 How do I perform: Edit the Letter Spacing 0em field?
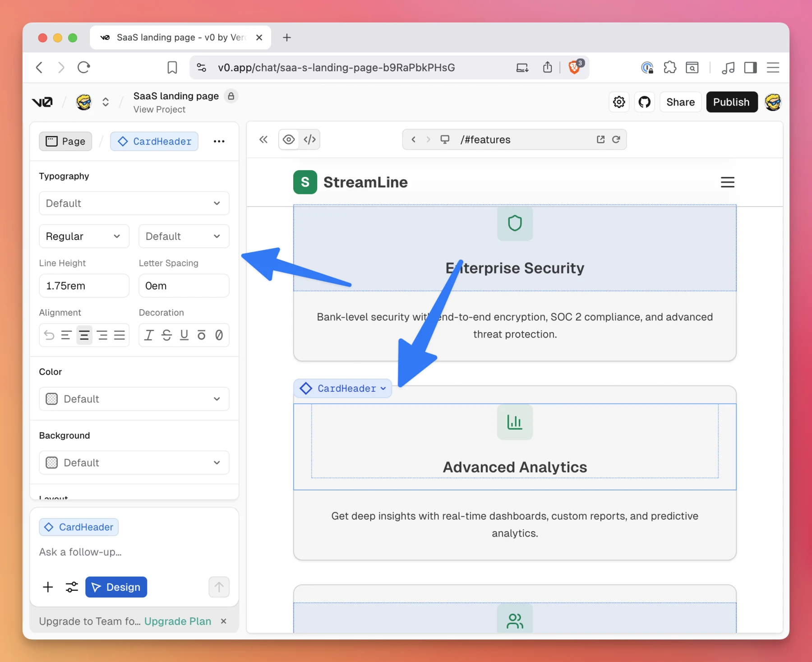(184, 286)
